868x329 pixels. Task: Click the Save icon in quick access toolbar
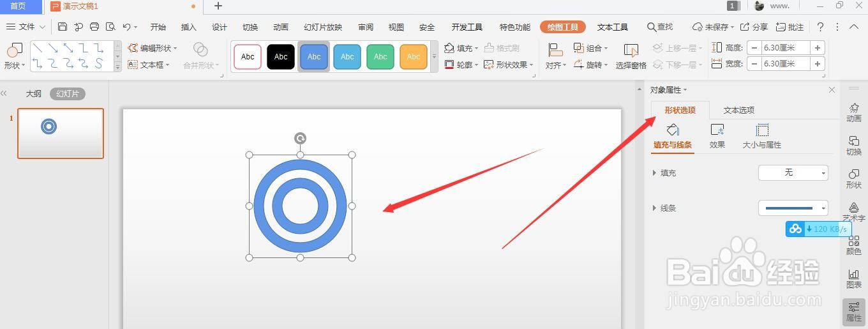62,27
